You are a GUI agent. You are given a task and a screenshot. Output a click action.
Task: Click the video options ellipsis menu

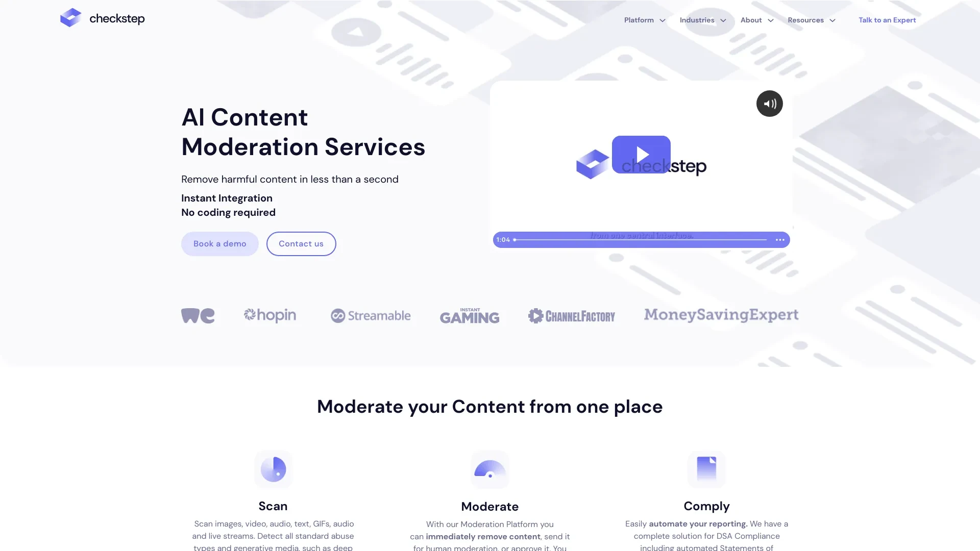pos(780,239)
